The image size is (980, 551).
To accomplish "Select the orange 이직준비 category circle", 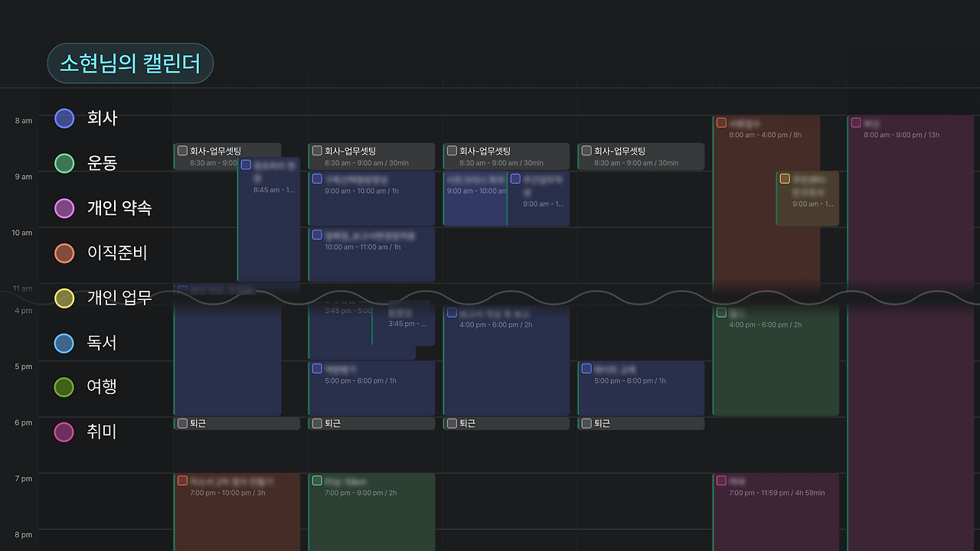I will (64, 253).
